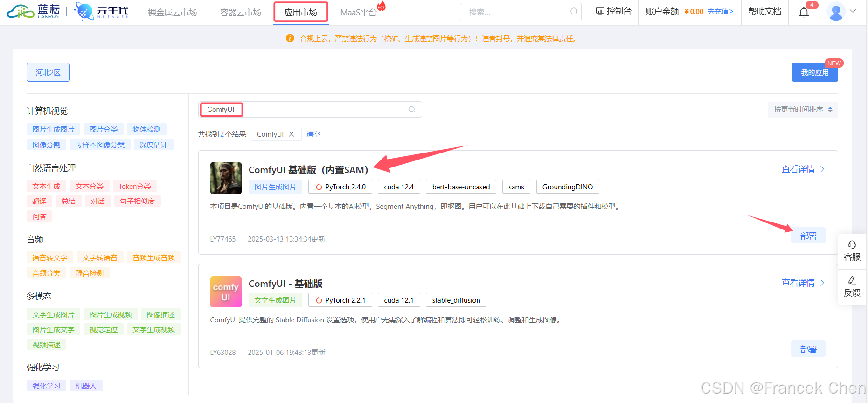The height and width of the screenshot is (403, 868).
Task: Filter by 图像分割 tag
Action: [x=46, y=145]
